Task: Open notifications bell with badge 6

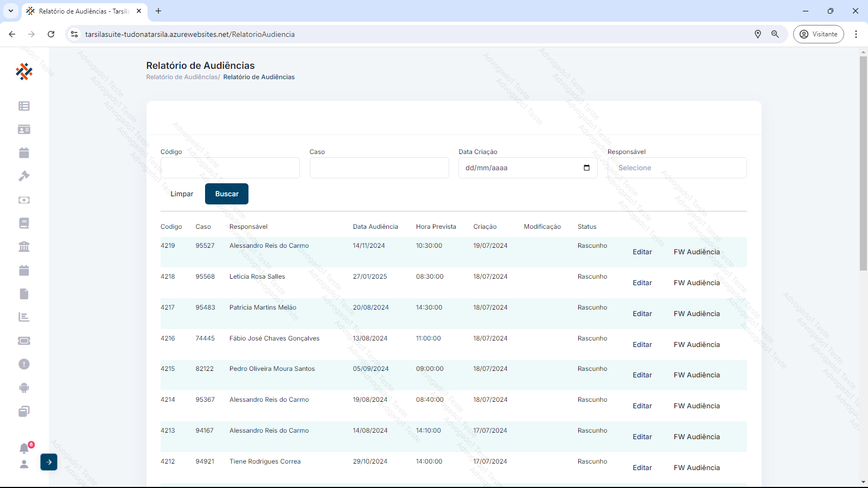Action: pyautogui.click(x=24, y=448)
